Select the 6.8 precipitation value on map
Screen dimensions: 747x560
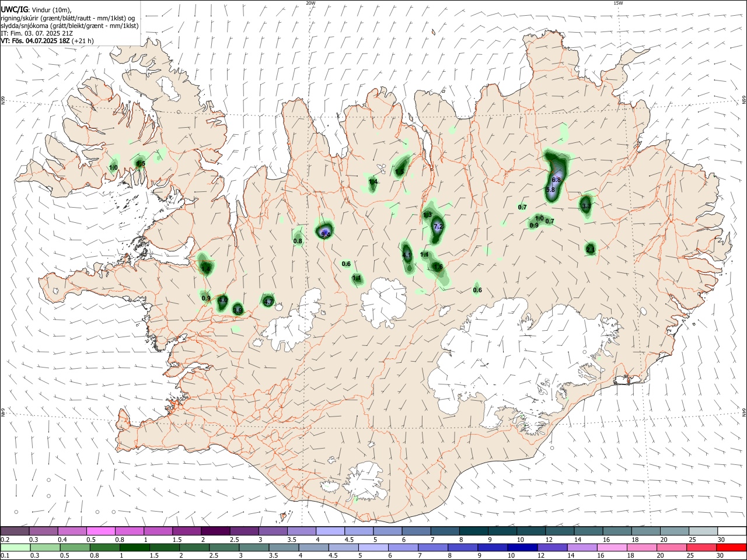(x=556, y=180)
